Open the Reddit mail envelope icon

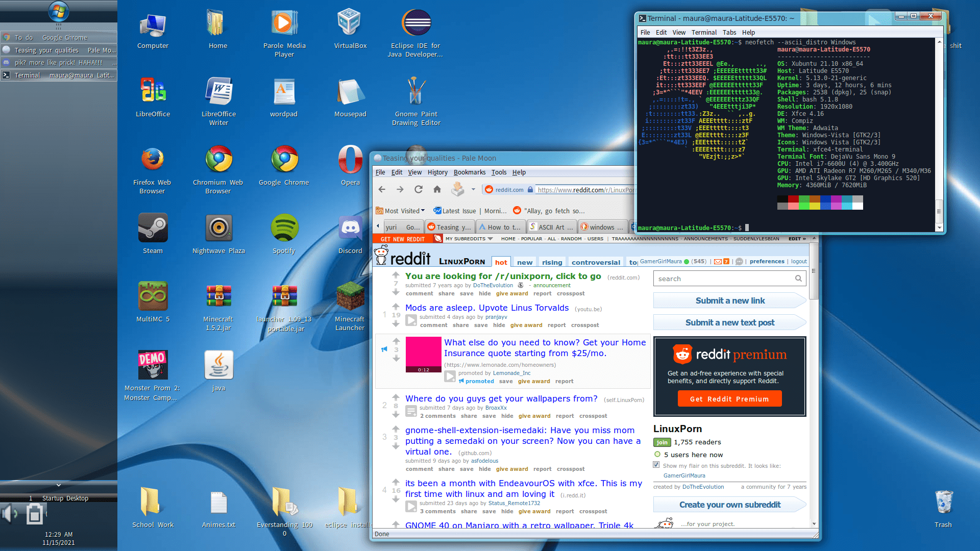(x=718, y=262)
